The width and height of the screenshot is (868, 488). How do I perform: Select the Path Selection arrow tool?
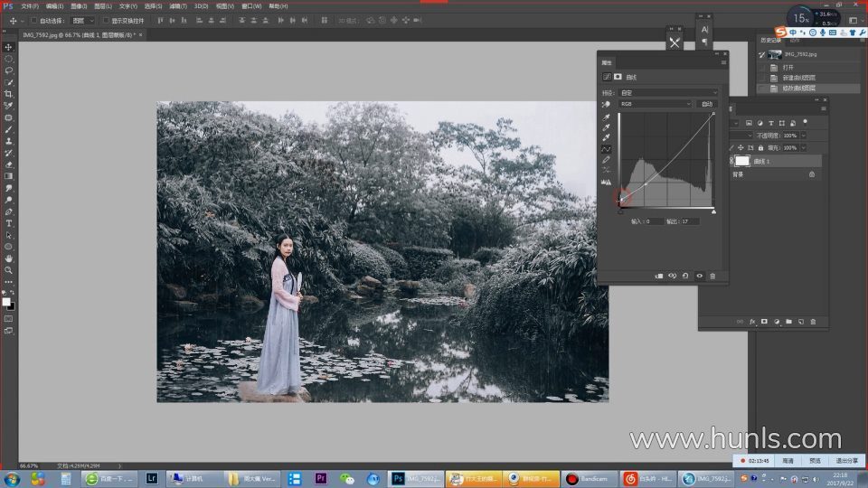pos(8,235)
